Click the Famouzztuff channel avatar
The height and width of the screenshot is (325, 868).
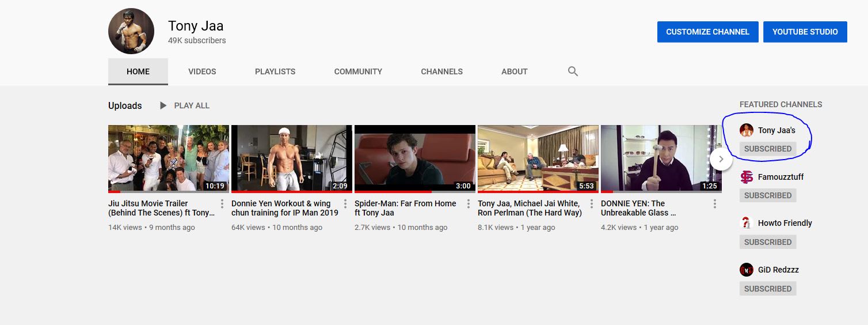[x=747, y=177]
